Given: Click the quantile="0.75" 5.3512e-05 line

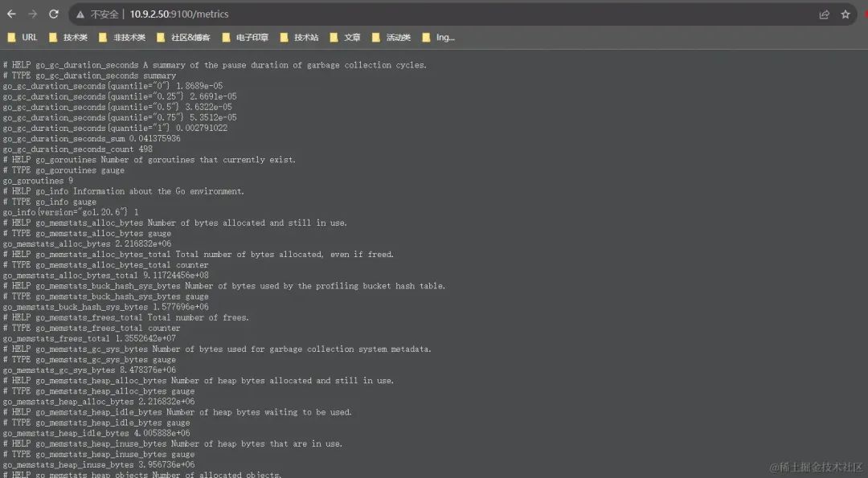Looking at the screenshot, I should click(x=120, y=118).
